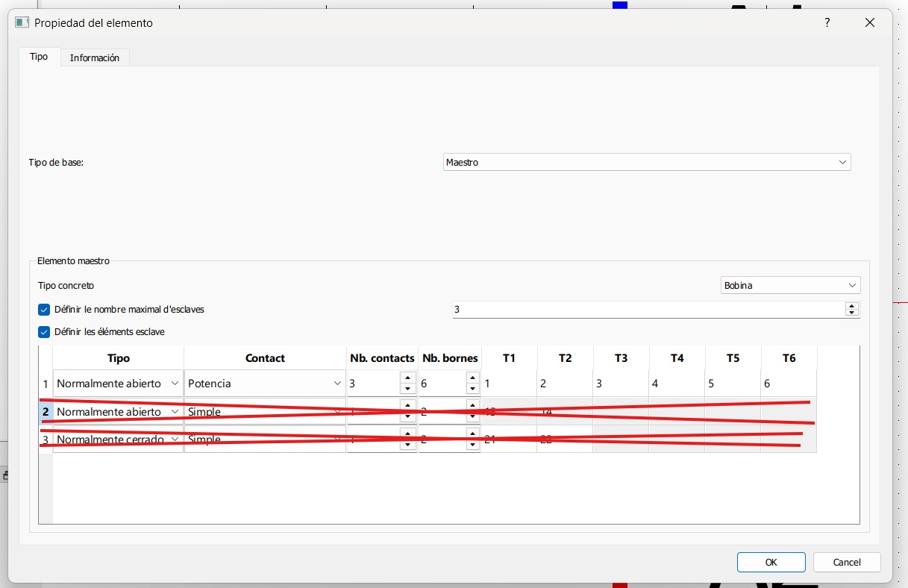Confirm dialog with OK button
The width and height of the screenshot is (908, 588).
pyautogui.click(x=771, y=562)
